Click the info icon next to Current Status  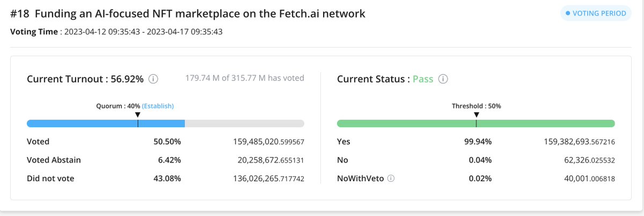coord(443,79)
